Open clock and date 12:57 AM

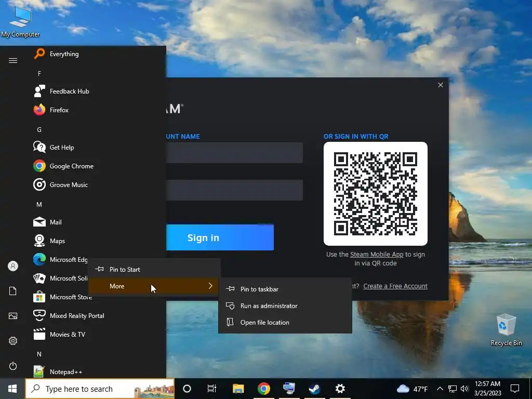[x=487, y=389]
